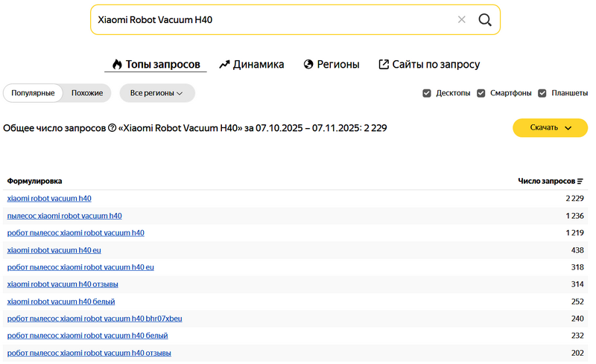This screenshot has height=364, width=596.
Task: Uncheck the Десктопы checkbox
Action: 427,93
